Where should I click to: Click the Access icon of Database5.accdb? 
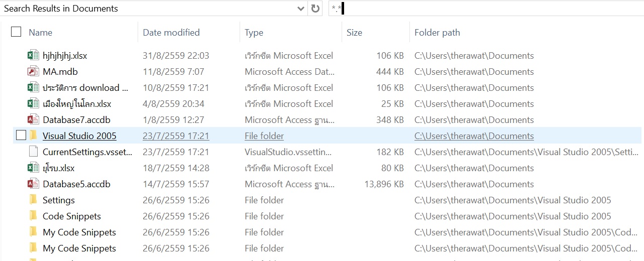coord(33,184)
